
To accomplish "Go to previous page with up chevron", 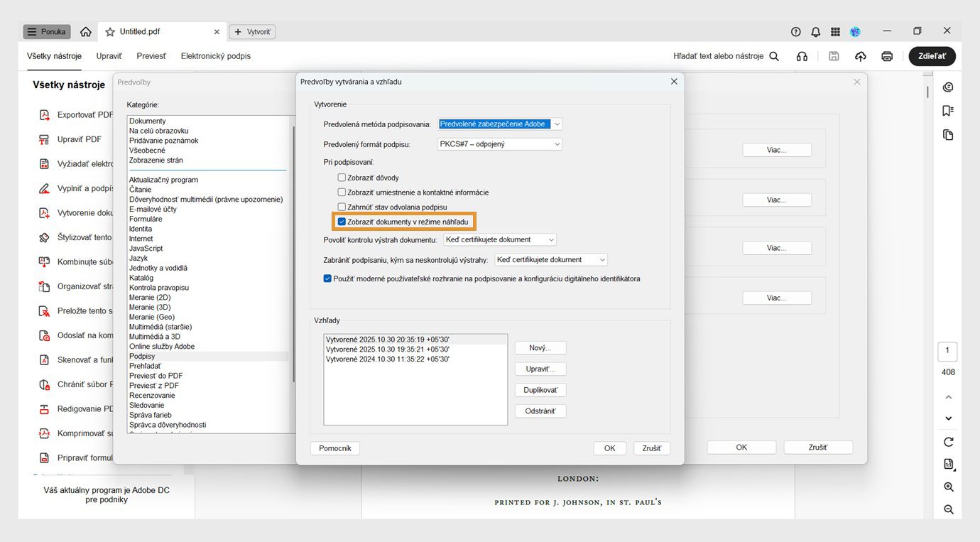I will [948, 397].
